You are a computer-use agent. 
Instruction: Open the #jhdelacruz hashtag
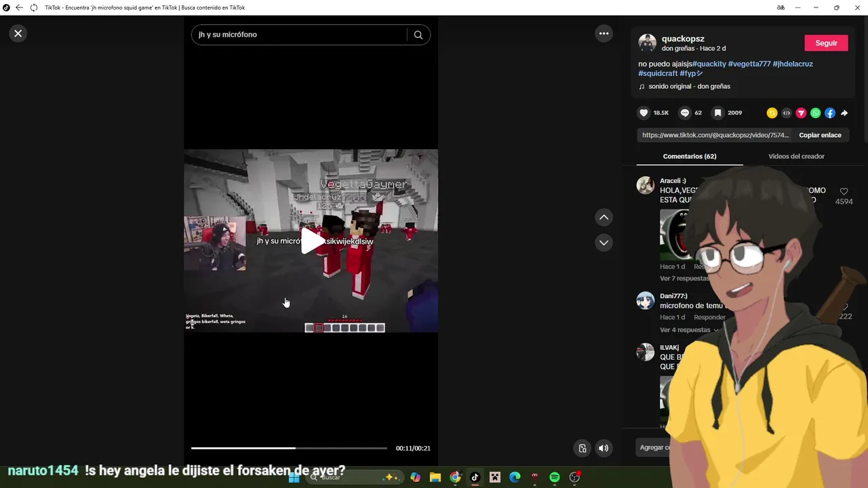coord(793,64)
